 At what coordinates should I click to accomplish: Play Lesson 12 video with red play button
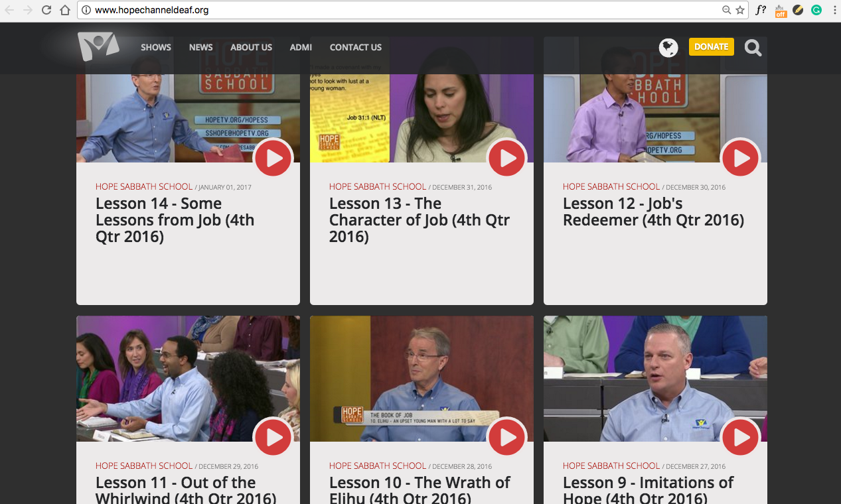[x=741, y=158]
